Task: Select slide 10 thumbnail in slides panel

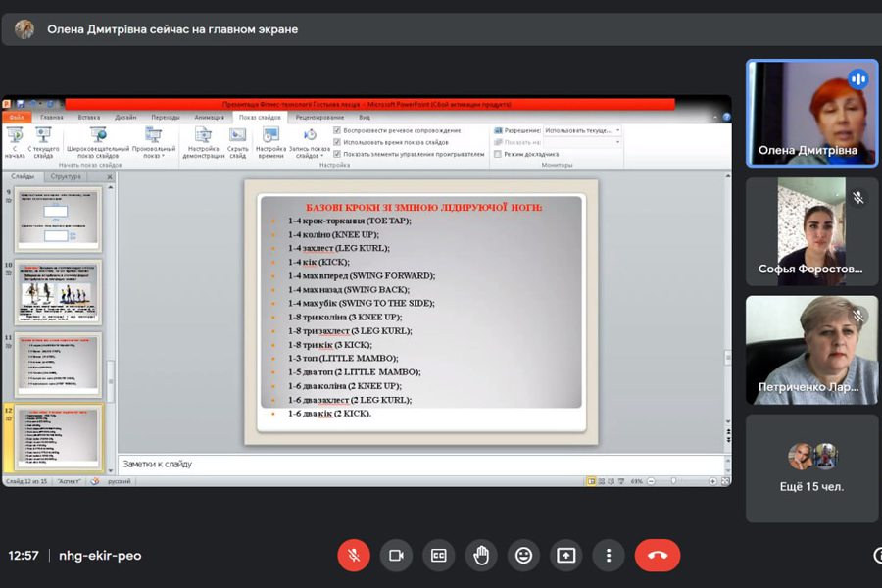Action: coord(59,292)
